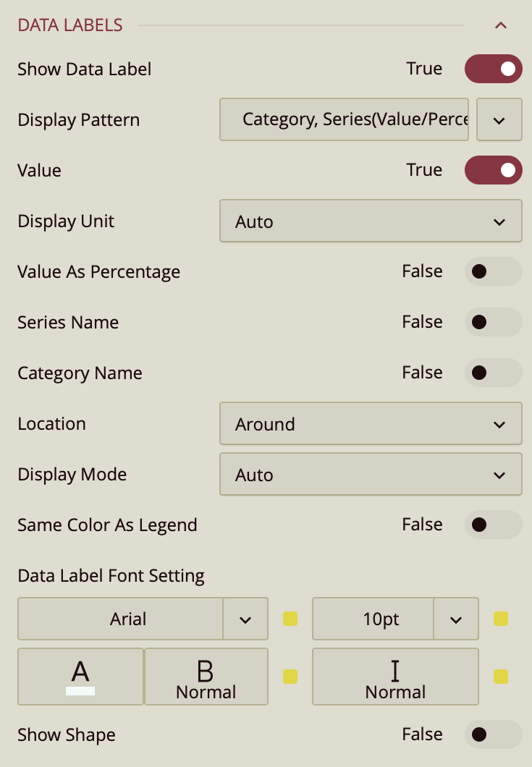Screen dimensions: 532x767
Task: Click yellow square beside bold Normal button
Action: [x=290, y=677]
